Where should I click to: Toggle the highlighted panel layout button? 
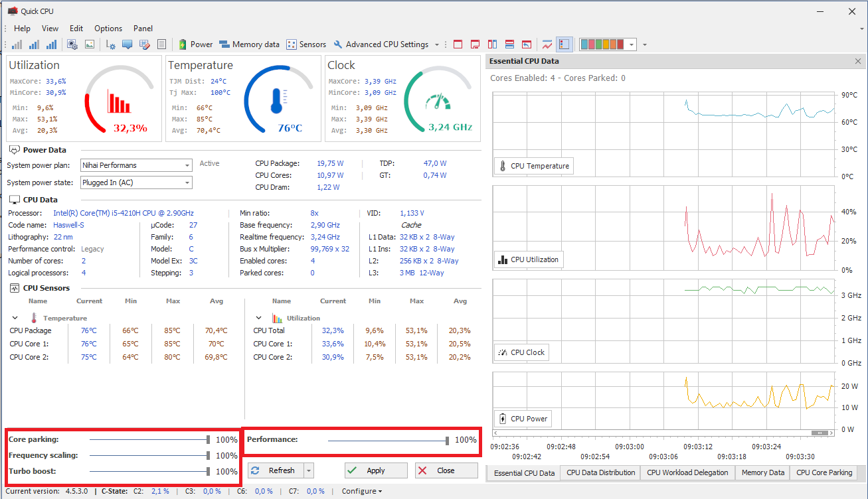(x=564, y=44)
